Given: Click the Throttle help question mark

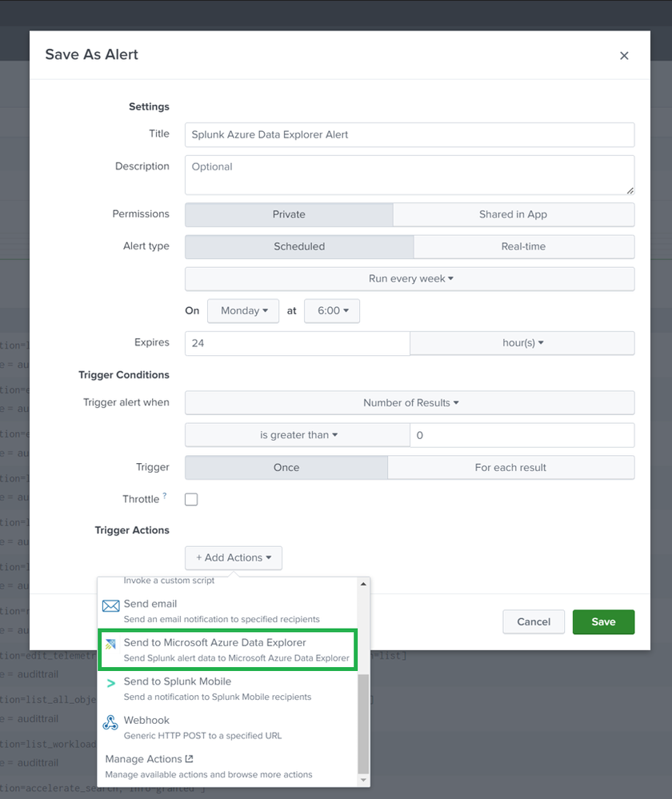Looking at the screenshot, I should point(165,495).
